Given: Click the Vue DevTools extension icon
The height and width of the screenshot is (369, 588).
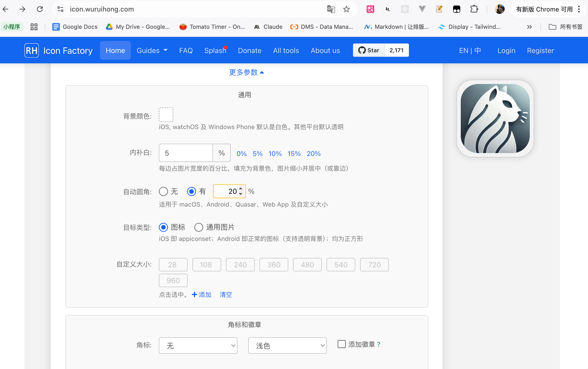Looking at the screenshot, I should point(422,9).
